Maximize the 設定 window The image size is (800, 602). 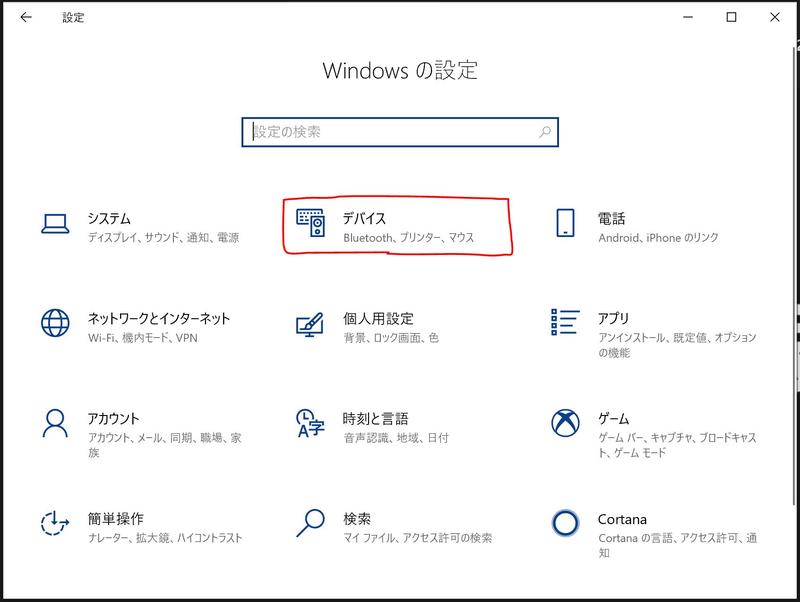pos(731,17)
